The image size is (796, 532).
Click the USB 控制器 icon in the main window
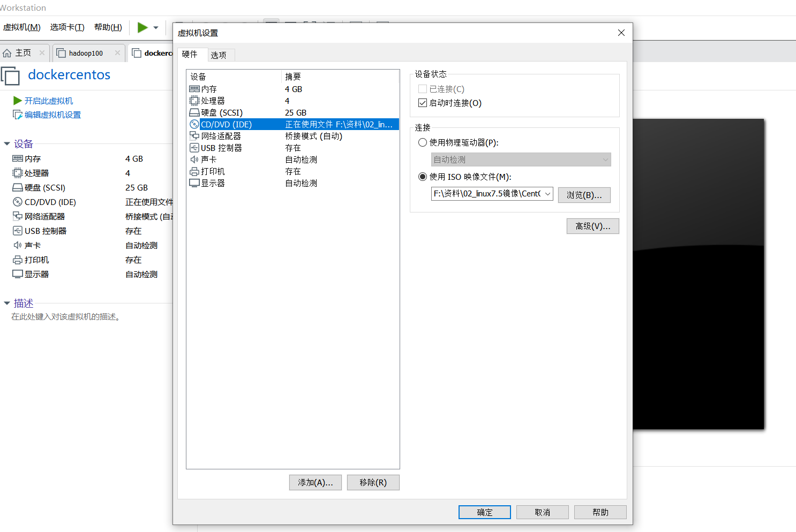pos(18,231)
